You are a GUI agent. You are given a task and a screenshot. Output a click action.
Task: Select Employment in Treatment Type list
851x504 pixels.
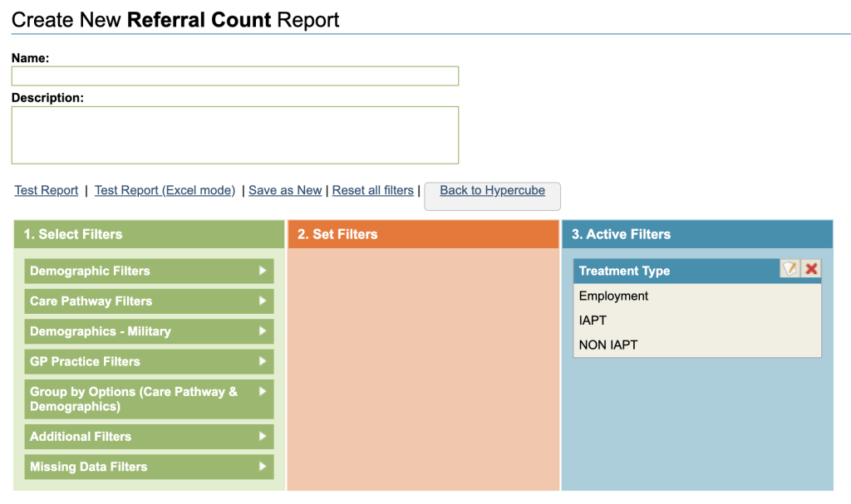tap(613, 296)
